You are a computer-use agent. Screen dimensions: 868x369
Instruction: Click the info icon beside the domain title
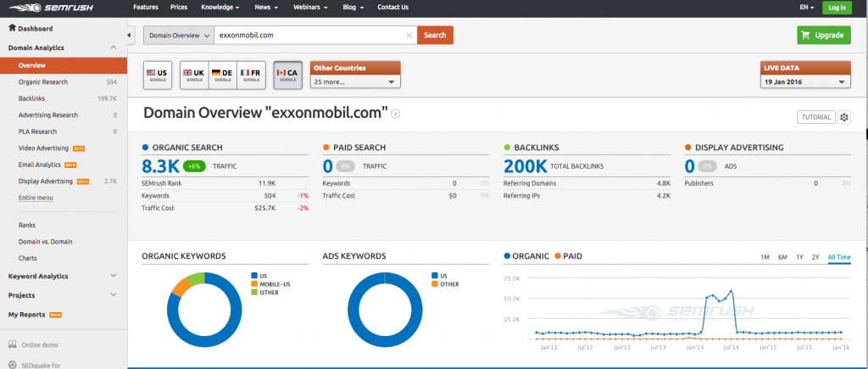395,113
